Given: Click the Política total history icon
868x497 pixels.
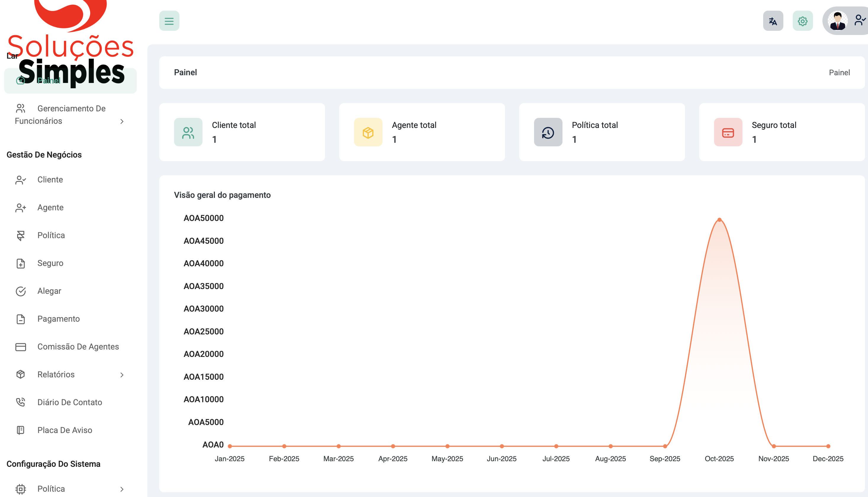Looking at the screenshot, I should click(x=548, y=132).
